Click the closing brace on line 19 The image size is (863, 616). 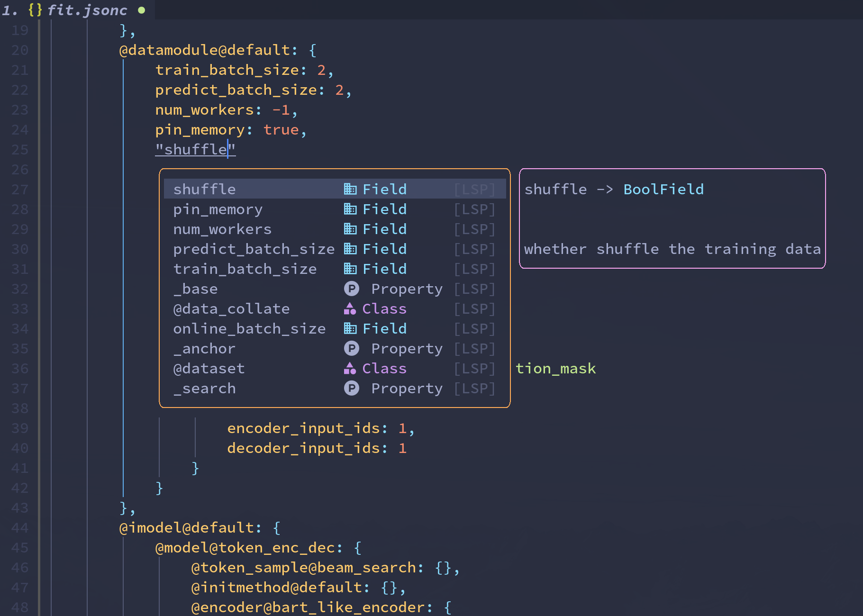pos(123,30)
